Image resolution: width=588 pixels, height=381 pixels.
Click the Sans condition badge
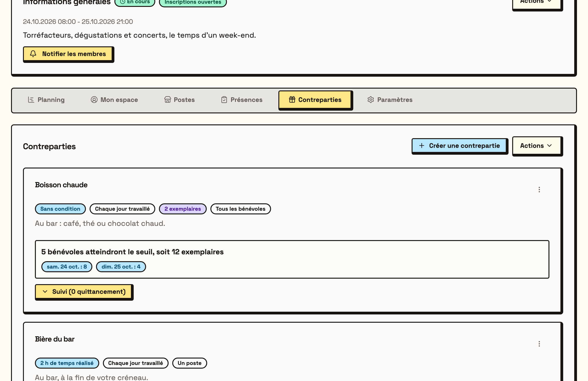tap(60, 209)
